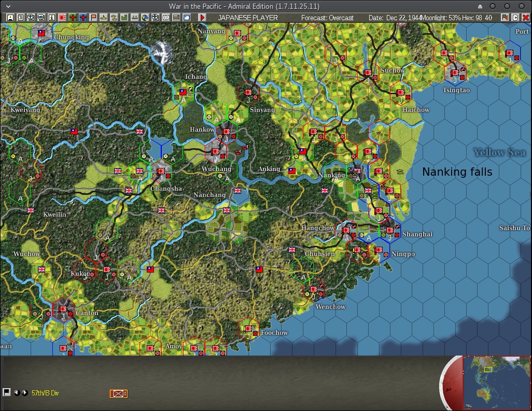This screenshot has height=411, width=532.
Task: Click the red plane on blue icon
Action: click(83, 17)
